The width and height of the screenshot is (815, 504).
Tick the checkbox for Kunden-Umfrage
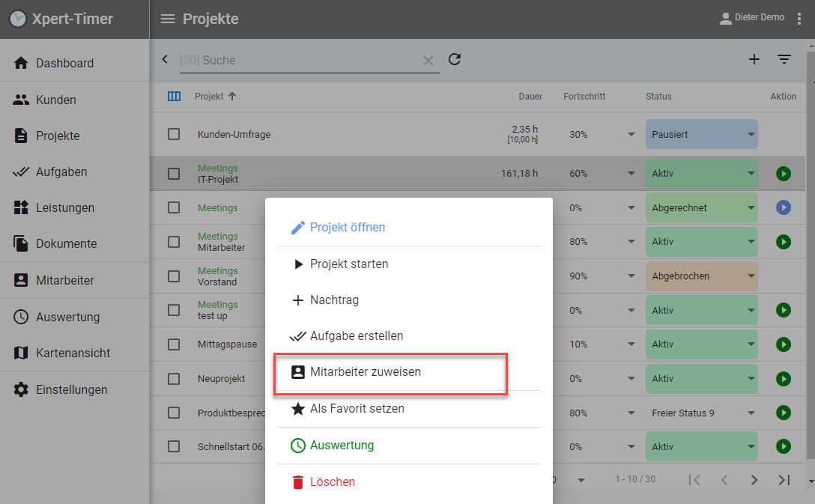coord(174,134)
